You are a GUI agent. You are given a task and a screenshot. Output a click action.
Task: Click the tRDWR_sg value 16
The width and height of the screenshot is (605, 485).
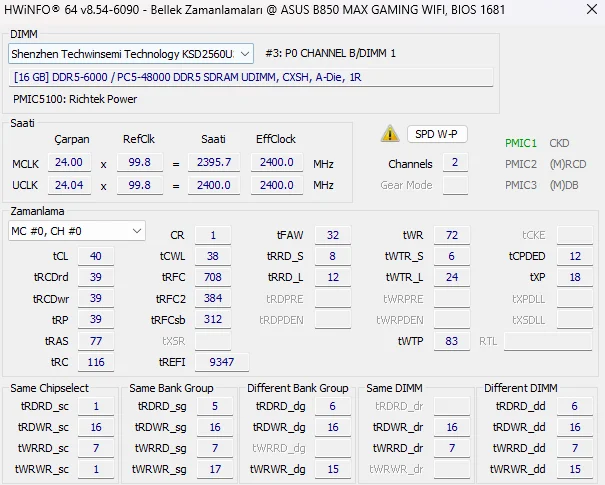pyautogui.click(x=215, y=427)
